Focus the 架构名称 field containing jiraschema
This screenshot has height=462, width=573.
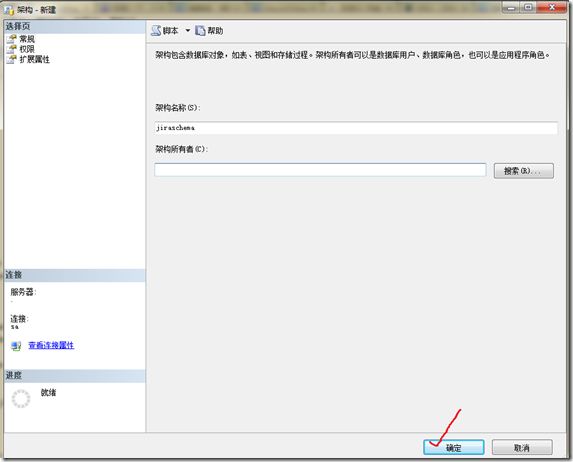click(x=356, y=128)
